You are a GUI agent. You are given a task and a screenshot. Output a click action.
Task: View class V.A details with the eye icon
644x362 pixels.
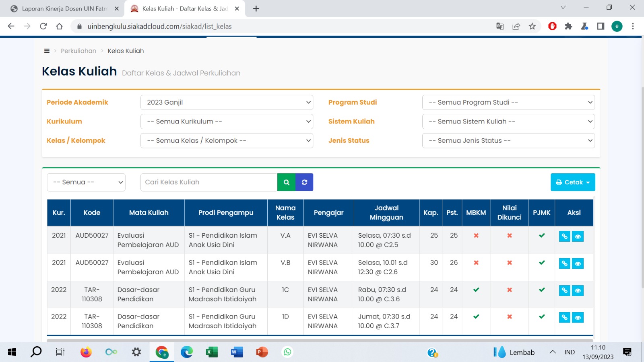pos(578,237)
